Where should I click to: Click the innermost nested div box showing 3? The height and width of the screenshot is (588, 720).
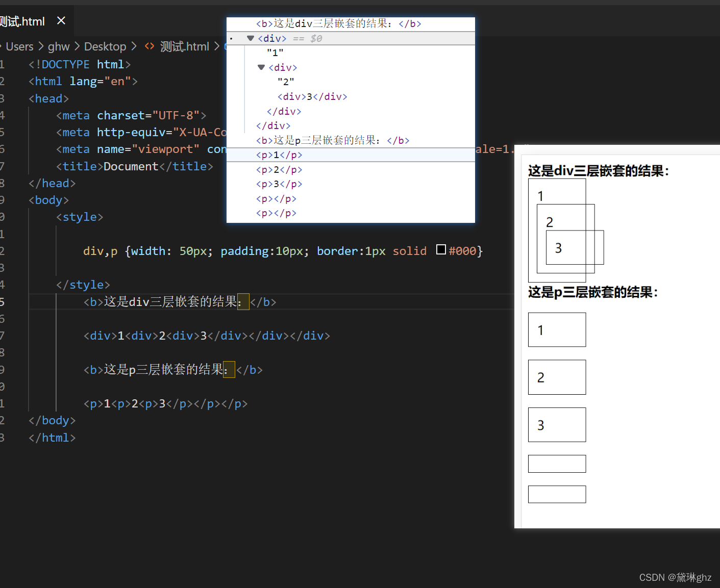(x=575, y=247)
